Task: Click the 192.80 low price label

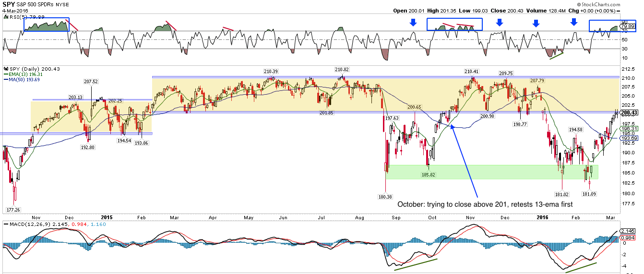Action: click(x=87, y=148)
